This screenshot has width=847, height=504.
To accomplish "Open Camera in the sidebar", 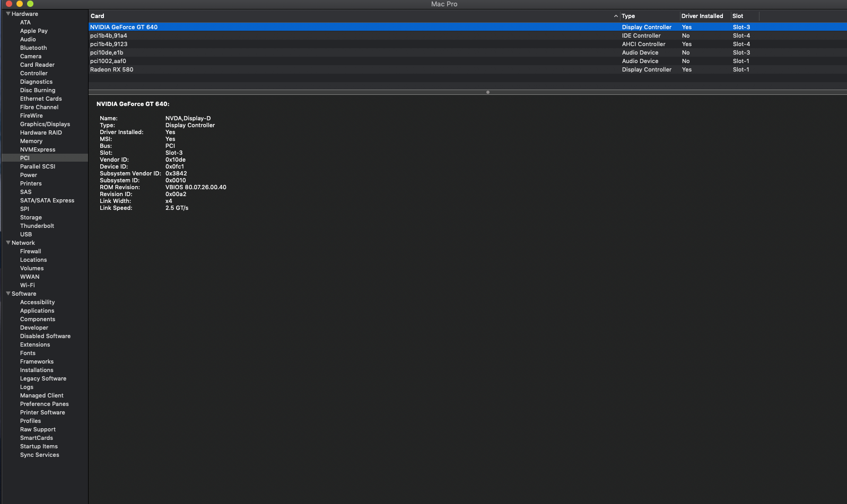I will tap(31, 56).
